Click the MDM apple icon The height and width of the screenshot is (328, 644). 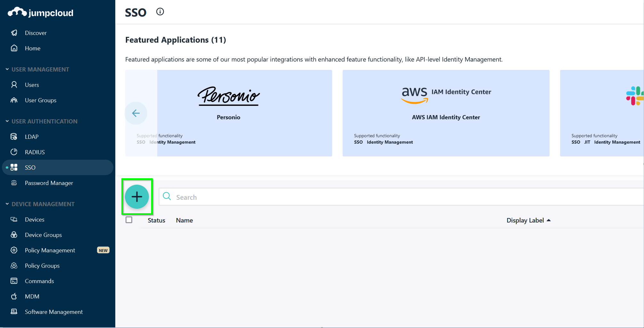[x=14, y=296]
